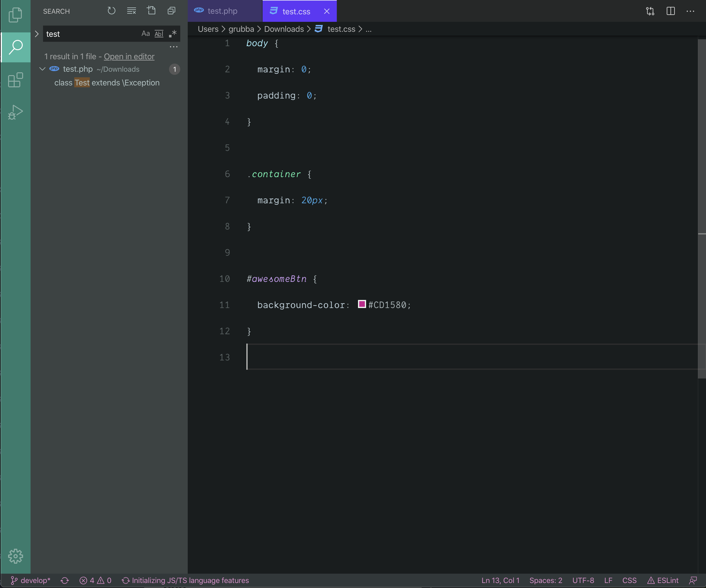
Task: Open the Extensions view in the activity bar
Action: (x=15, y=80)
